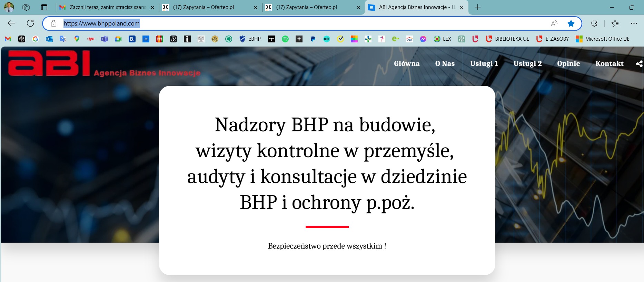Open the Google Meet bookmark

pos(118,39)
